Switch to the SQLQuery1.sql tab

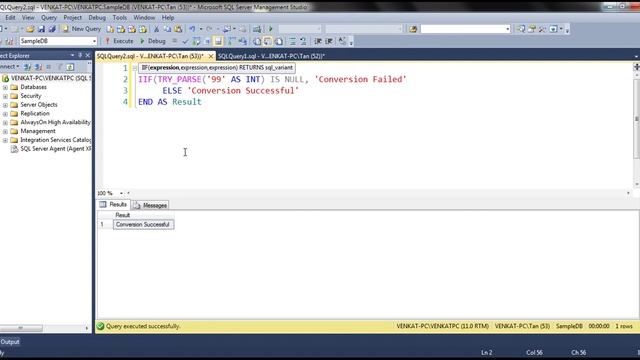271,56
